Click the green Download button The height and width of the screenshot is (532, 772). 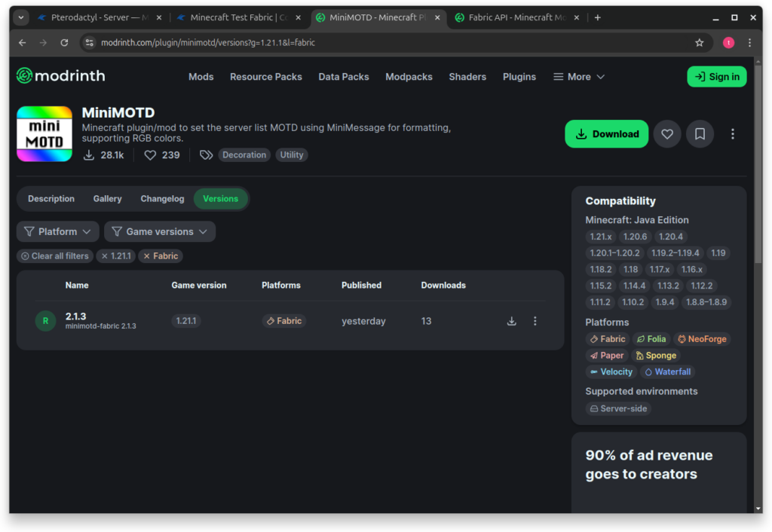coord(607,134)
